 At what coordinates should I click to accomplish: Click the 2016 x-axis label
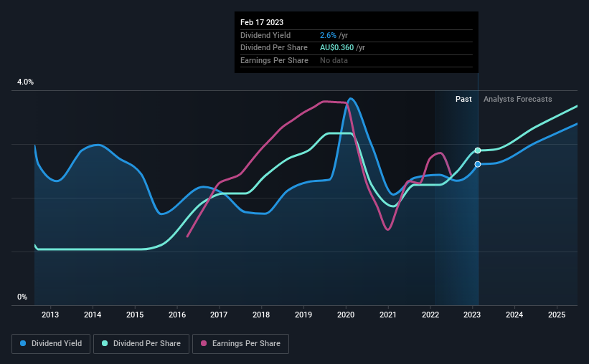[177, 315]
